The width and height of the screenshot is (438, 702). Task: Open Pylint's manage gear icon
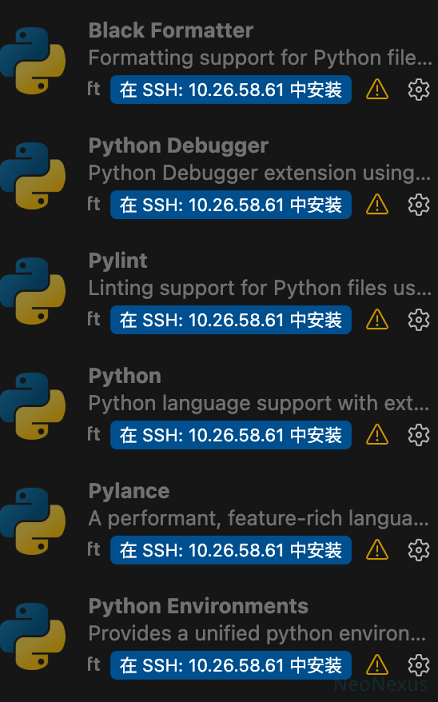click(x=419, y=320)
